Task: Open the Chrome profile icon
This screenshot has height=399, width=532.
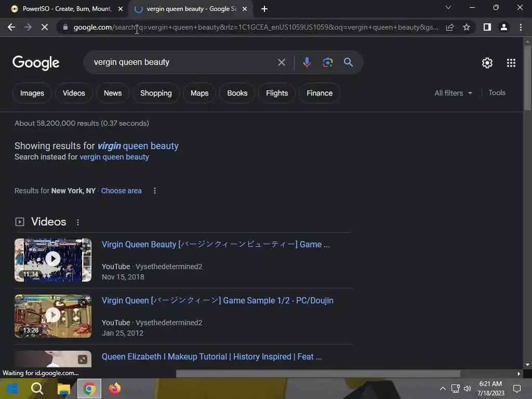Action: [504, 27]
